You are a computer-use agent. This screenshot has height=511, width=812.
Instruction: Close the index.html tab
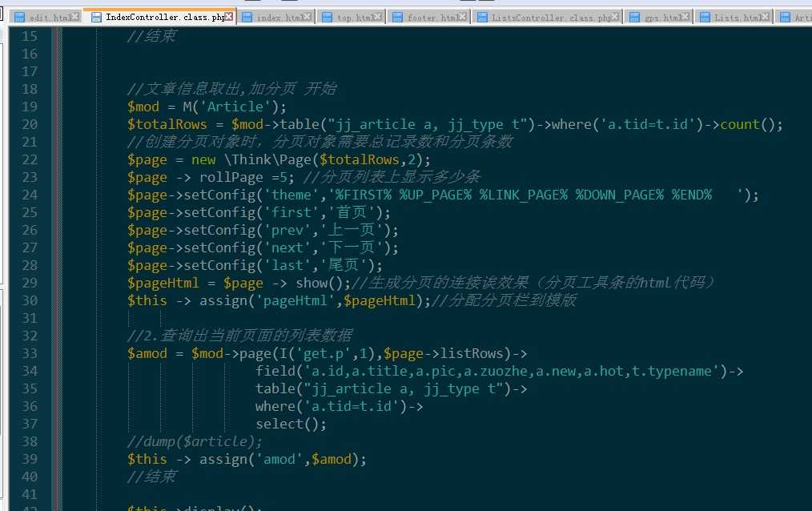click(x=308, y=17)
